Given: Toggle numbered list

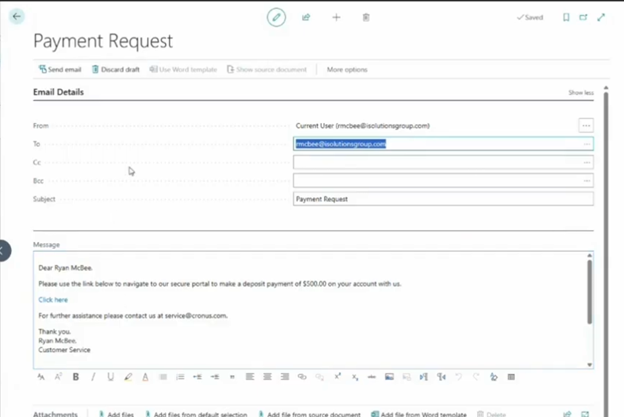Looking at the screenshot, I should coord(180,377).
